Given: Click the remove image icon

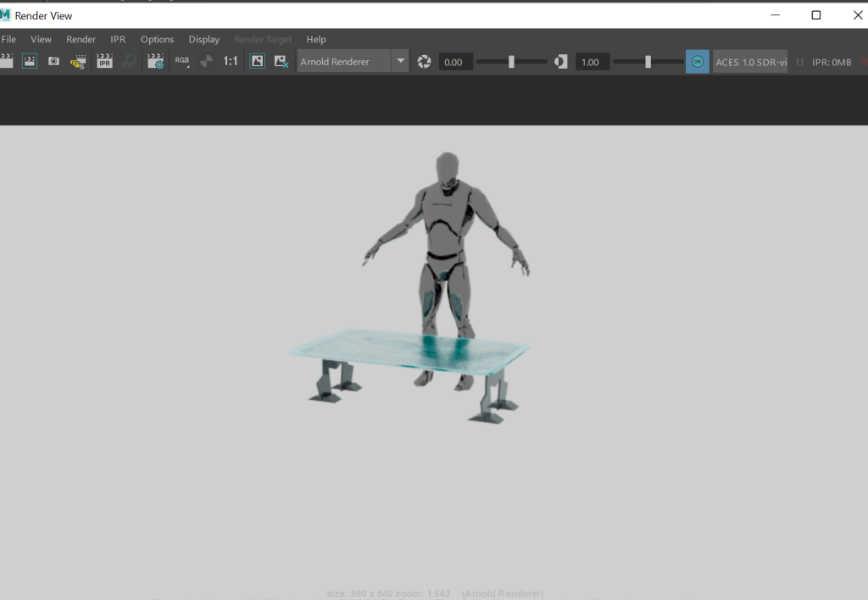Looking at the screenshot, I should pos(281,61).
